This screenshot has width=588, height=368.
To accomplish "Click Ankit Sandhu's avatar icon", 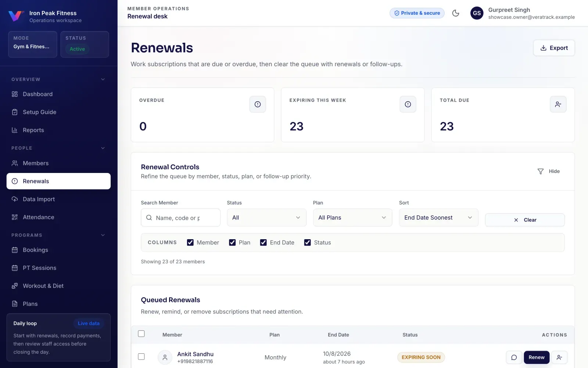I will coord(165,357).
